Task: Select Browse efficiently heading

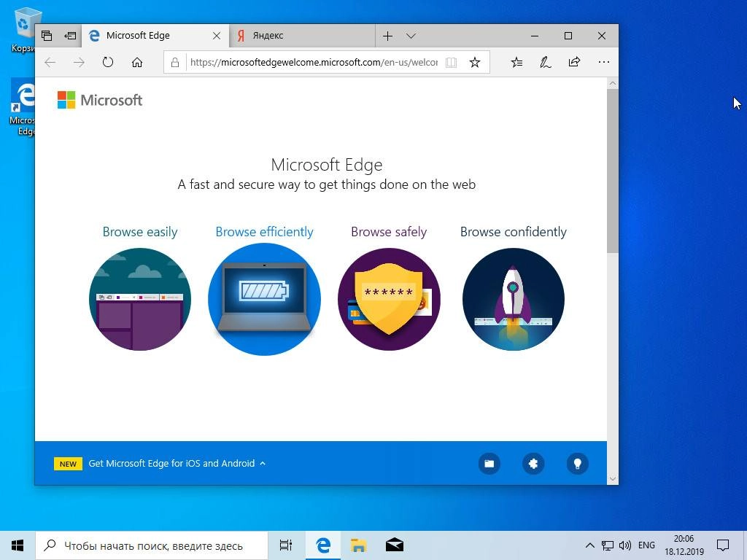Action: click(264, 232)
